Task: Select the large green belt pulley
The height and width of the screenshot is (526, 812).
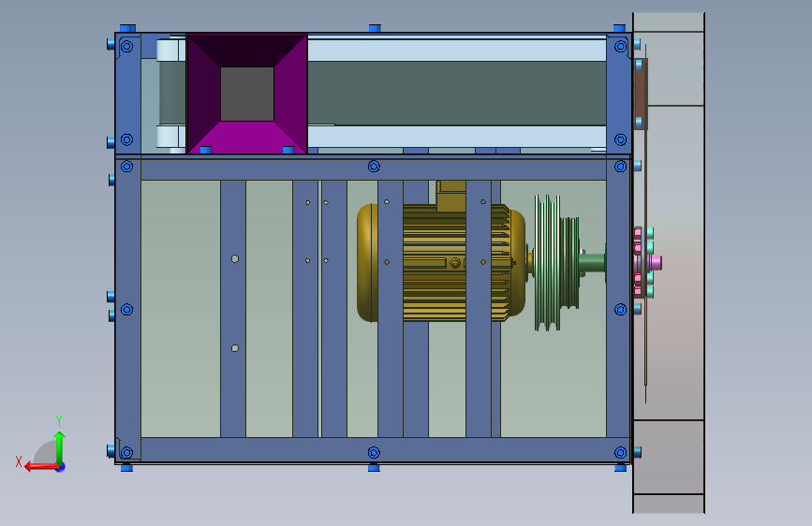Action: click(547, 262)
